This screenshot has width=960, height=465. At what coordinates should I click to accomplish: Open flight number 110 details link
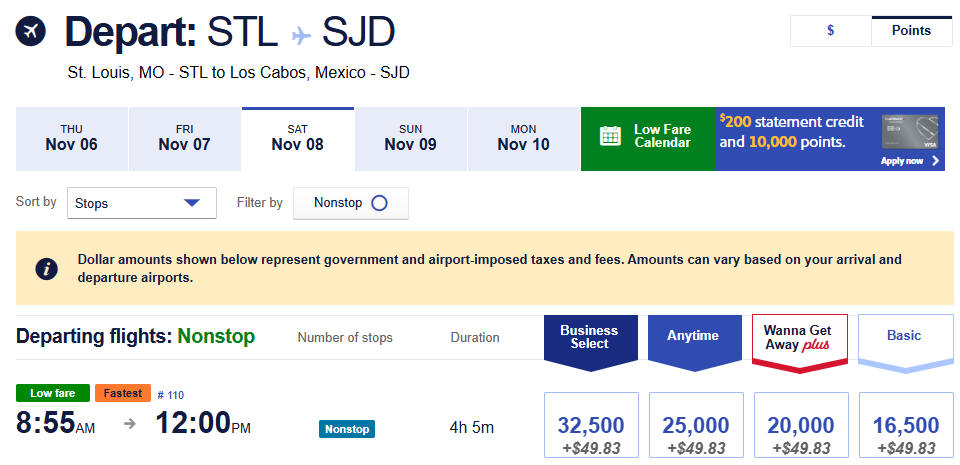(170, 394)
